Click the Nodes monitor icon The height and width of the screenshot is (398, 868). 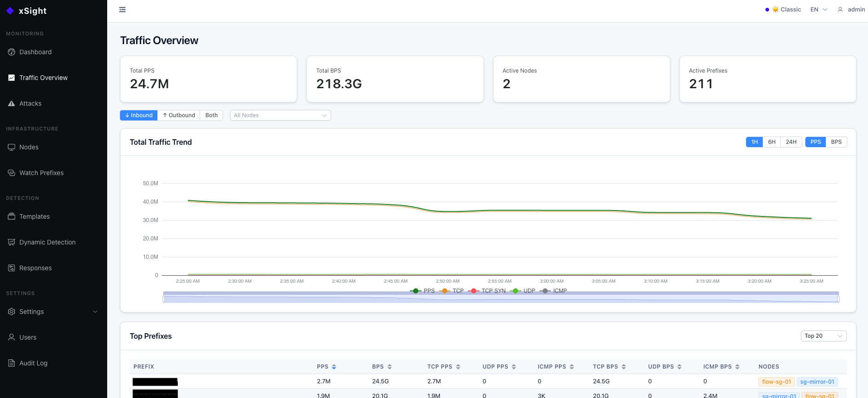click(x=11, y=147)
